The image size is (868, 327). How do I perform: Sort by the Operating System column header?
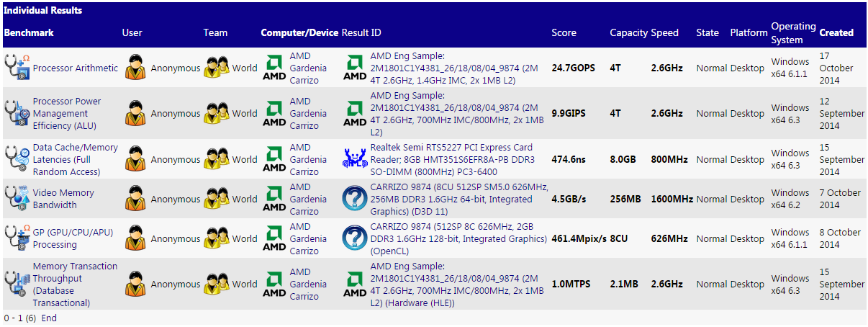[793, 32]
